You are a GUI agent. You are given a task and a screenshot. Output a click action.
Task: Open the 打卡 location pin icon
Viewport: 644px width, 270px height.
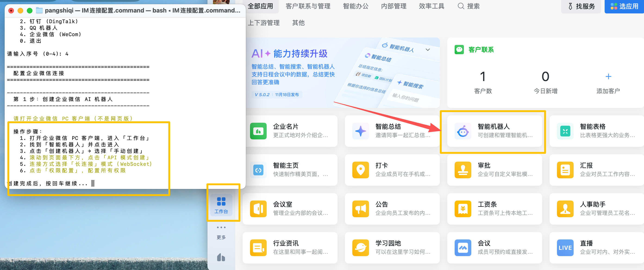tap(360, 170)
